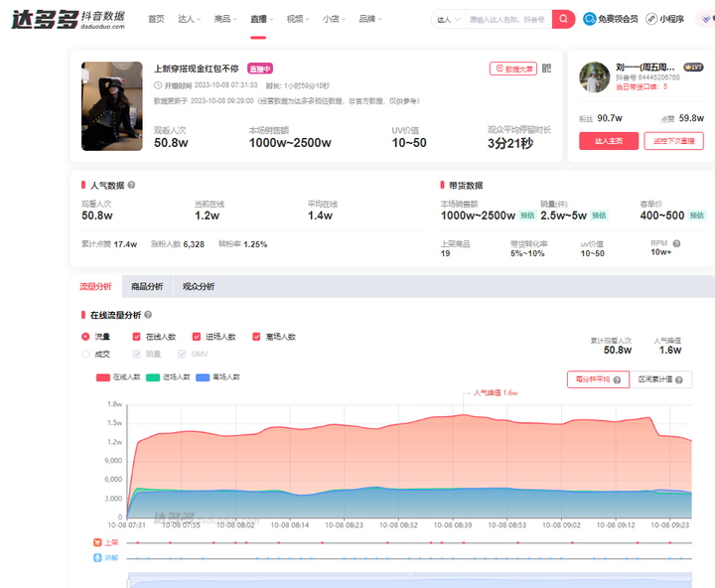Screen dimensions: 715x588
Task: Click the 监控下次直播 button
Action: (x=673, y=141)
